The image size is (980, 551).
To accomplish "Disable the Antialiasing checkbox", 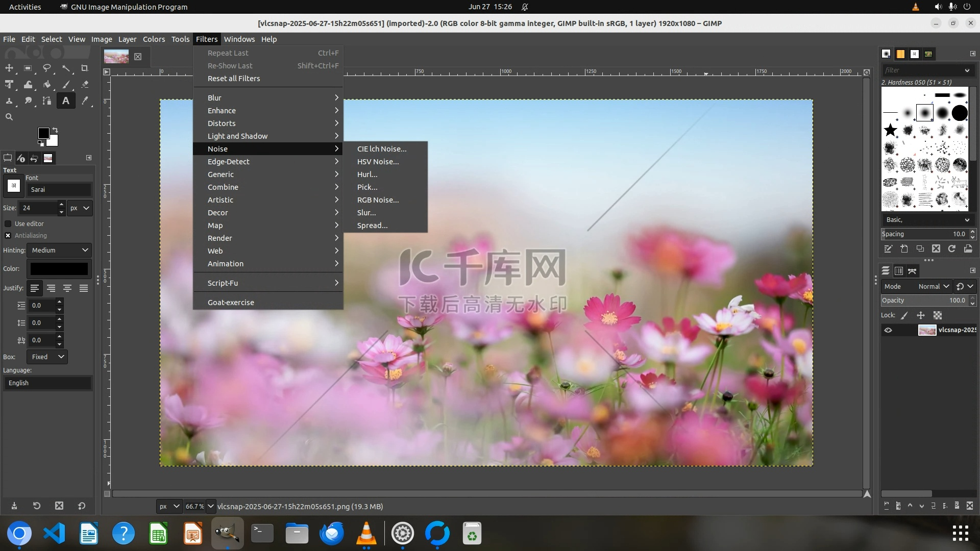I will point(8,235).
